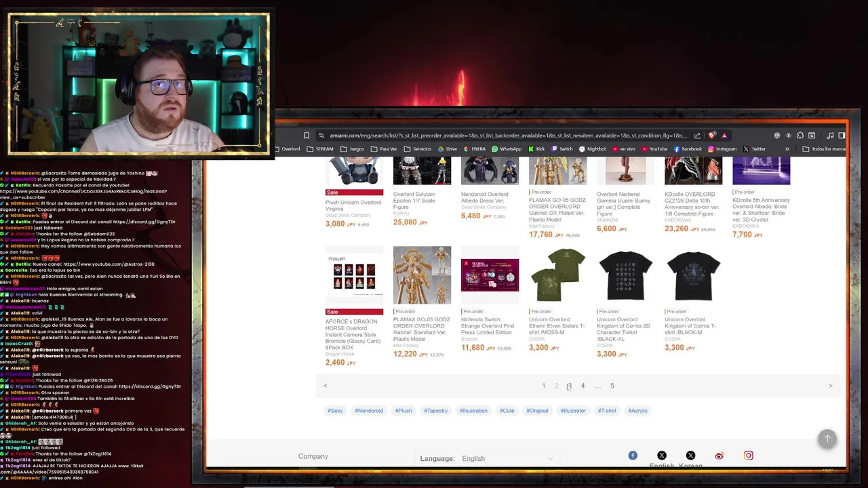Click the scroll-to-top arrow button
Screen dimensions: 868x488
(x=827, y=439)
